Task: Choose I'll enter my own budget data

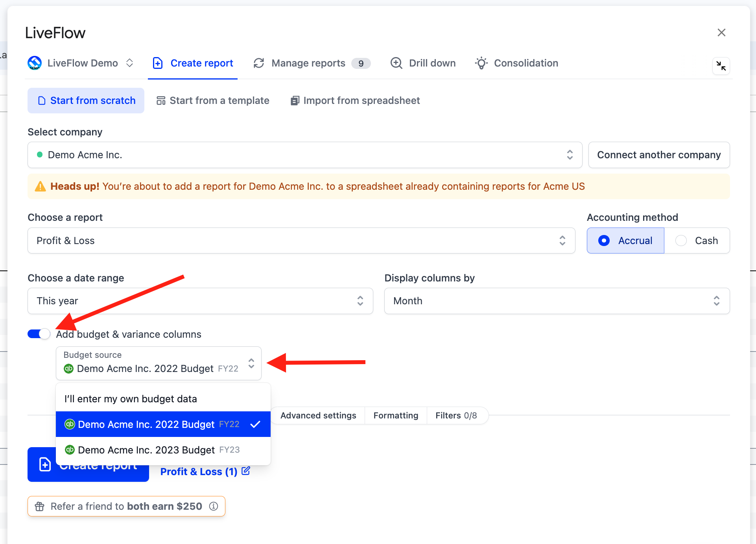Action: tap(163, 399)
